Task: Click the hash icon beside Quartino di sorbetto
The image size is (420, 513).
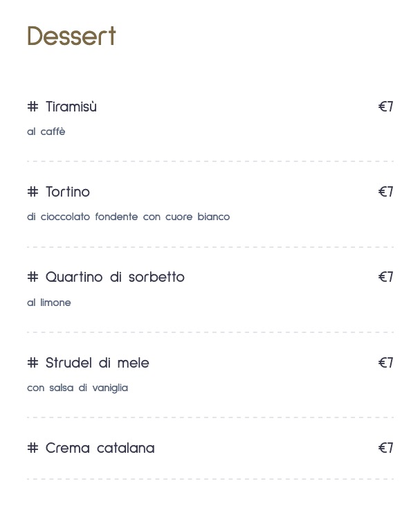Action: tap(33, 277)
